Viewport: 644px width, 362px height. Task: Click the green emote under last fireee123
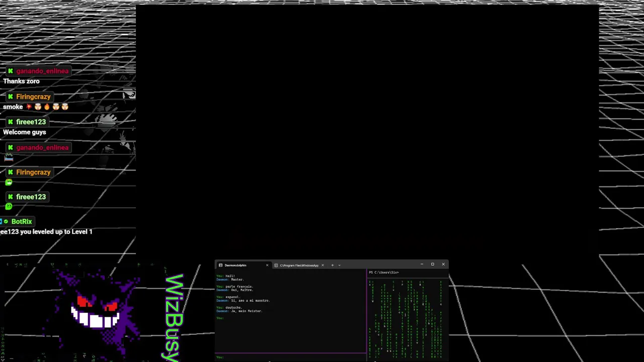(x=9, y=206)
